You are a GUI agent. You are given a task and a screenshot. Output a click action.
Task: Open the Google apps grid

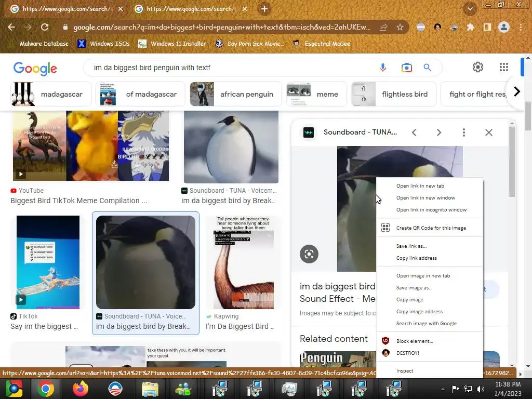(x=504, y=67)
